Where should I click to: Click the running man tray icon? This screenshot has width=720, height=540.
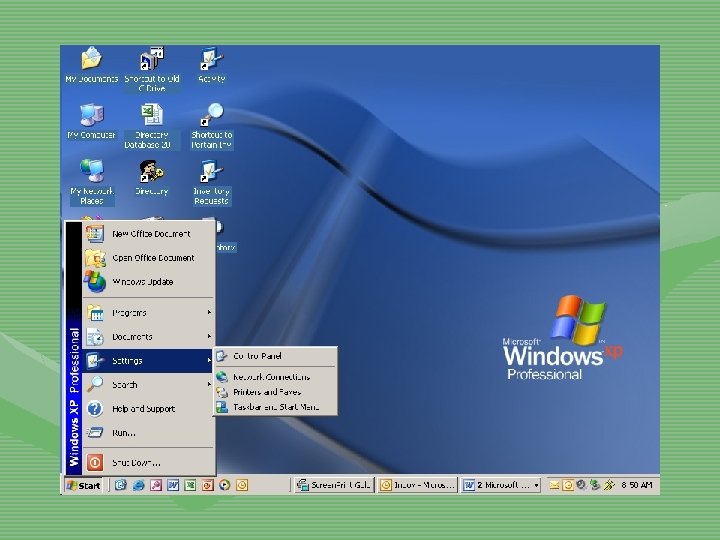(609, 485)
